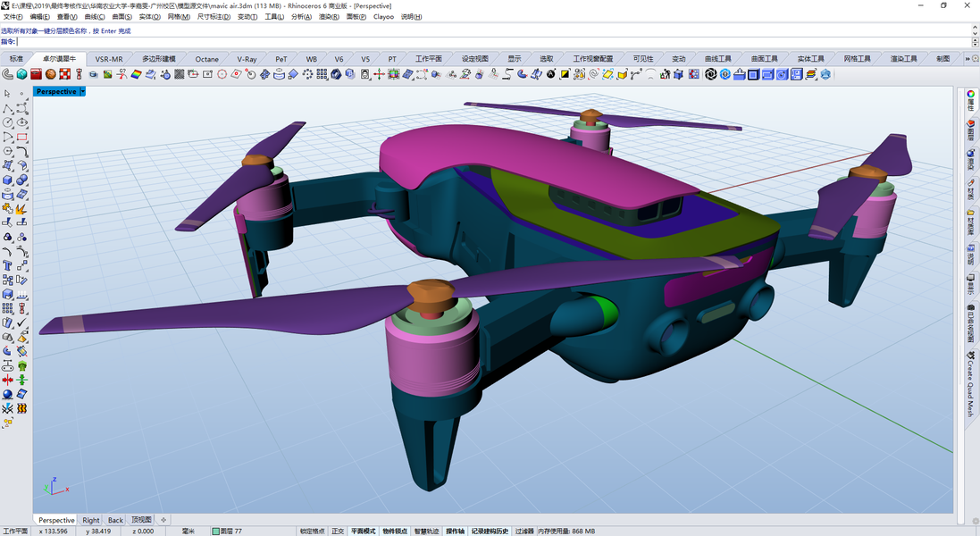Select the red rectangle tool in left sidebar

tap(21, 137)
